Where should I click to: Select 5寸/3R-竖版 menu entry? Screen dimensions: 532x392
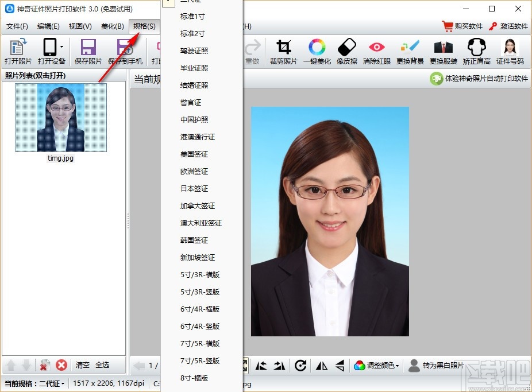tap(202, 292)
